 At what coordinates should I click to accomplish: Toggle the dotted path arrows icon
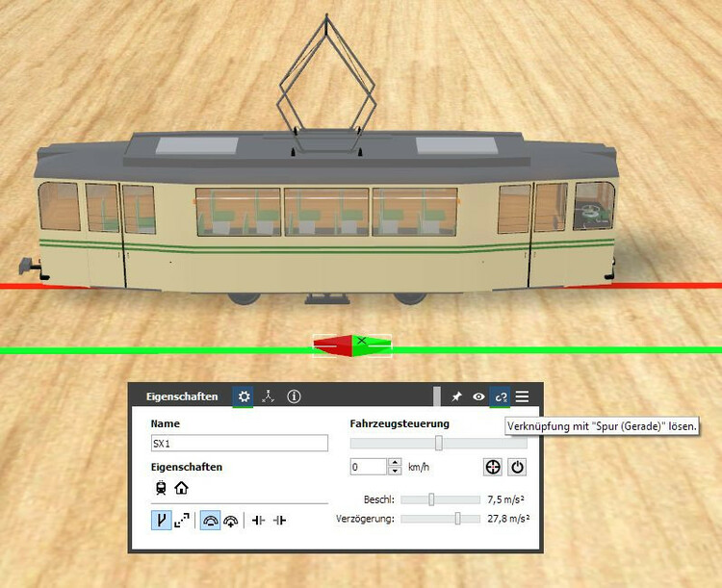tap(182, 521)
